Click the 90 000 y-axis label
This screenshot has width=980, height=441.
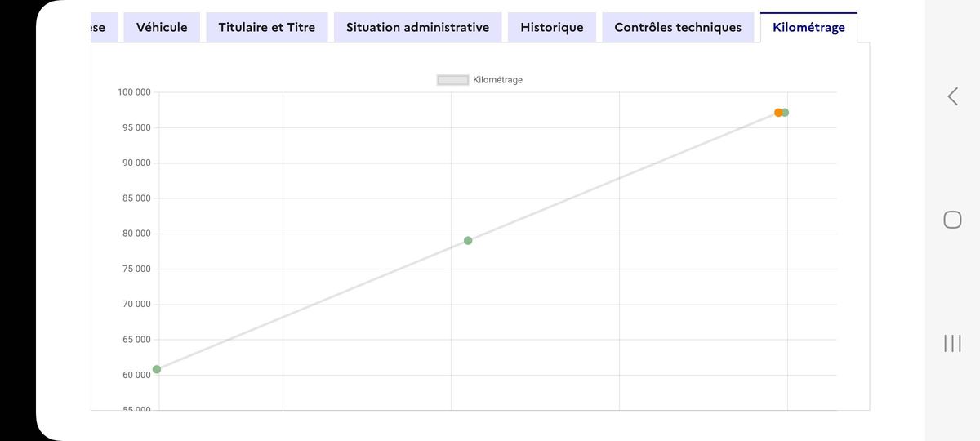[x=136, y=163]
